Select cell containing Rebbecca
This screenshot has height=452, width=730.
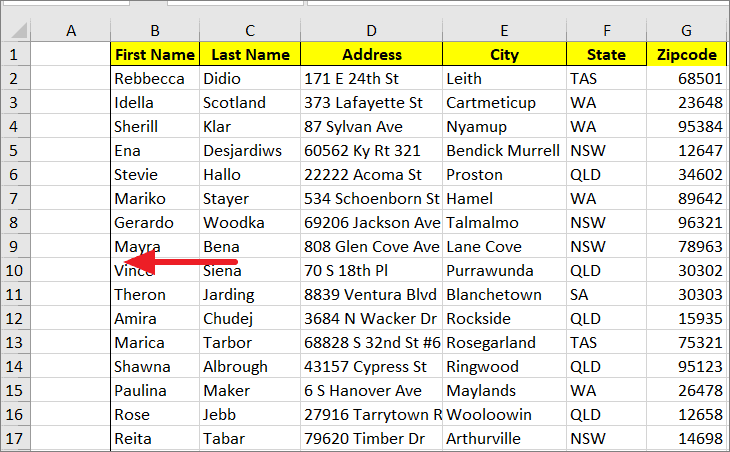click(155, 79)
